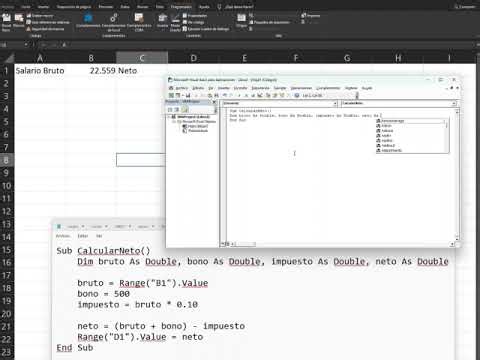The image size is (480, 360).
Task: Close the Proyecto explorer panel
Action: [x=214, y=102]
